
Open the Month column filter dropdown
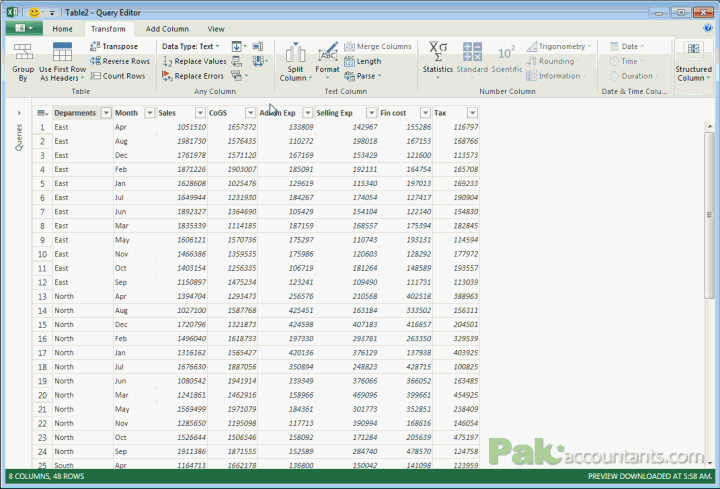coord(150,113)
